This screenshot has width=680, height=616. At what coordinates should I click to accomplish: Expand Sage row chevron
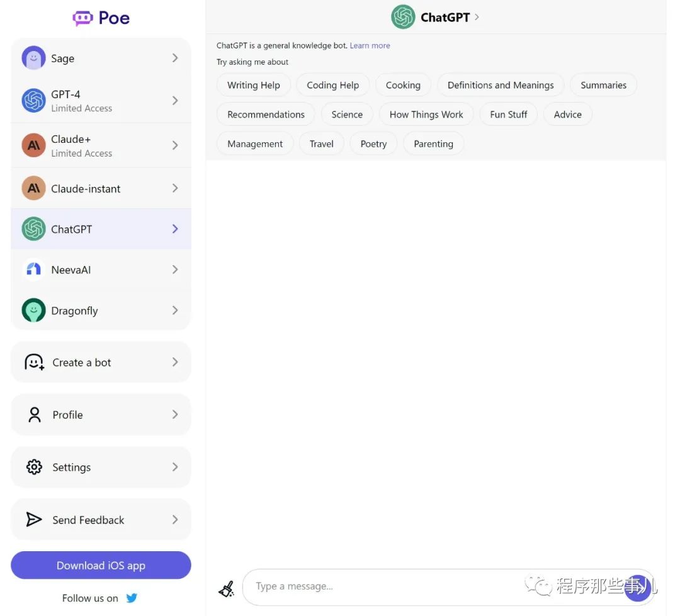(175, 58)
